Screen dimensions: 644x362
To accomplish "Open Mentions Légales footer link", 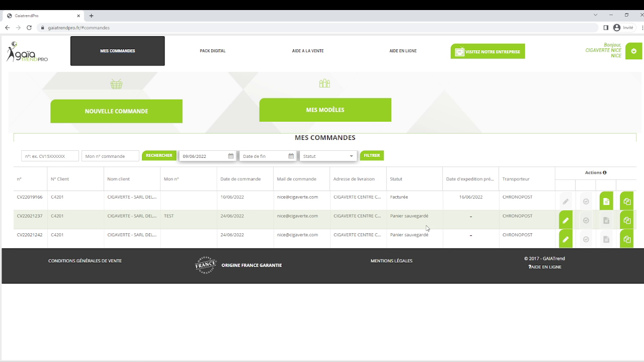I will (391, 261).
